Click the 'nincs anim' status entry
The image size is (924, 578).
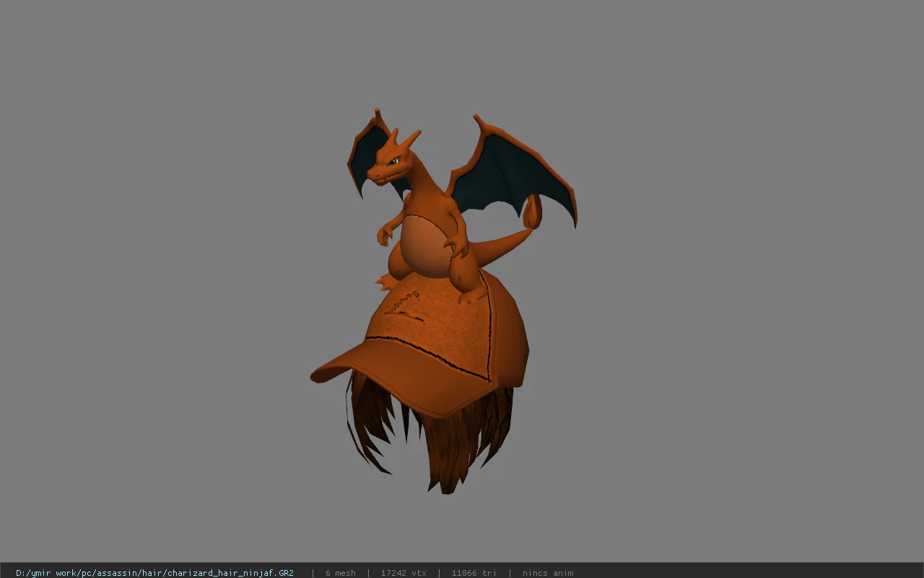pyautogui.click(x=548, y=573)
